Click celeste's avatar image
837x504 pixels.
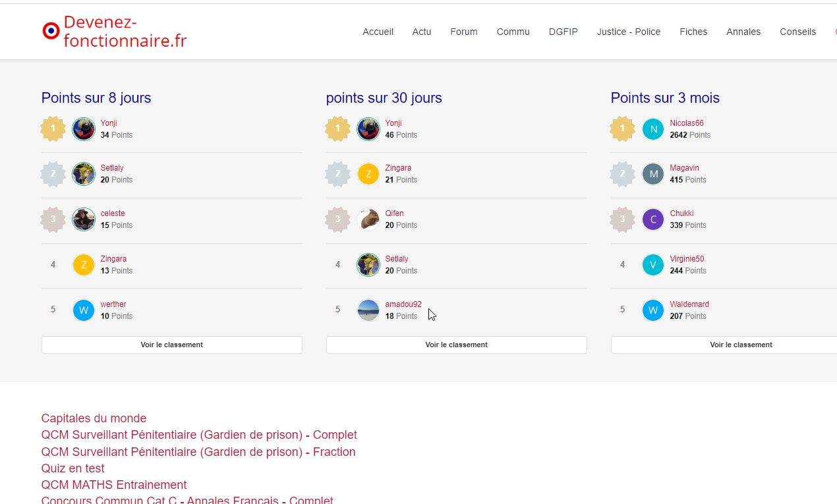click(x=84, y=219)
